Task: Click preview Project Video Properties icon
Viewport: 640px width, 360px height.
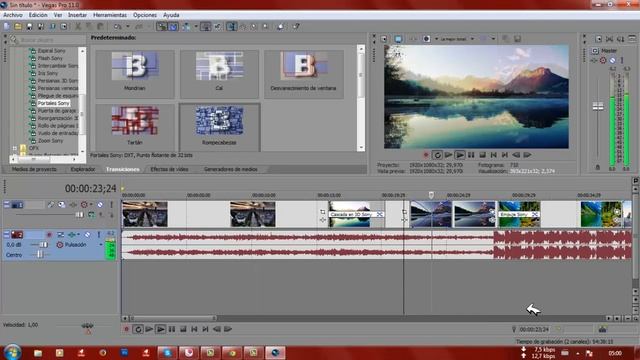Action: [x=384, y=39]
